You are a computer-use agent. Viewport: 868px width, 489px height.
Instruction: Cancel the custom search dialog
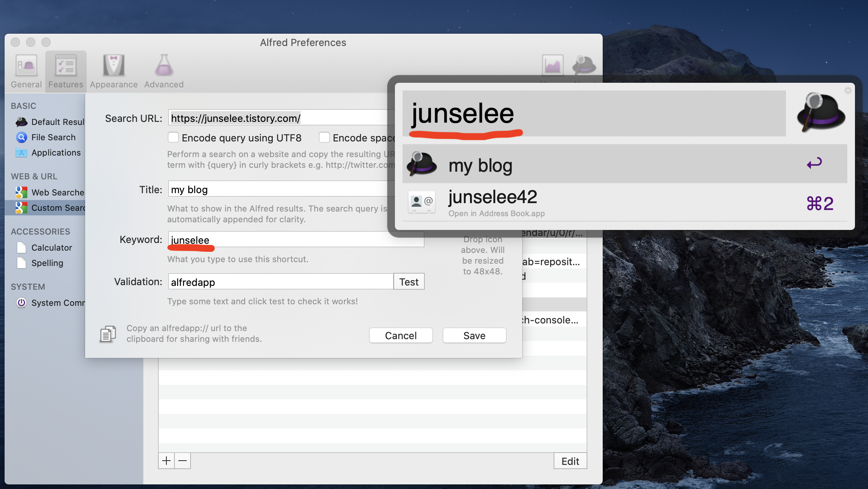click(401, 335)
